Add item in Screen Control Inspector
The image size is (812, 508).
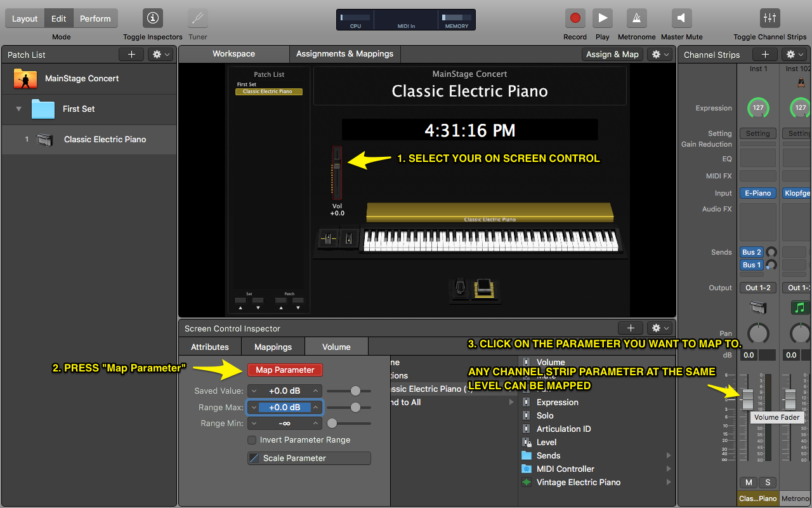coord(631,328)
